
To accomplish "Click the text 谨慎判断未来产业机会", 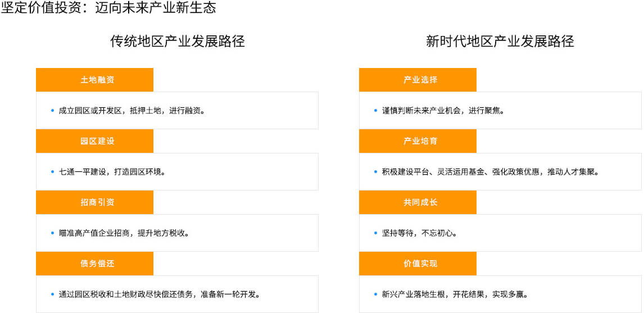I will click(x=421, y=111).
